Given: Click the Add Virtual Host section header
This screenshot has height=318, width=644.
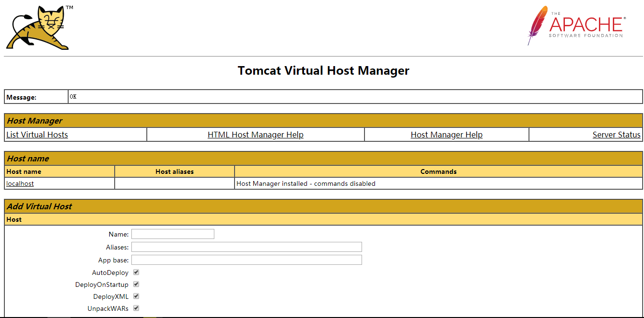Looking at the screenshot, I should [323, 206].
